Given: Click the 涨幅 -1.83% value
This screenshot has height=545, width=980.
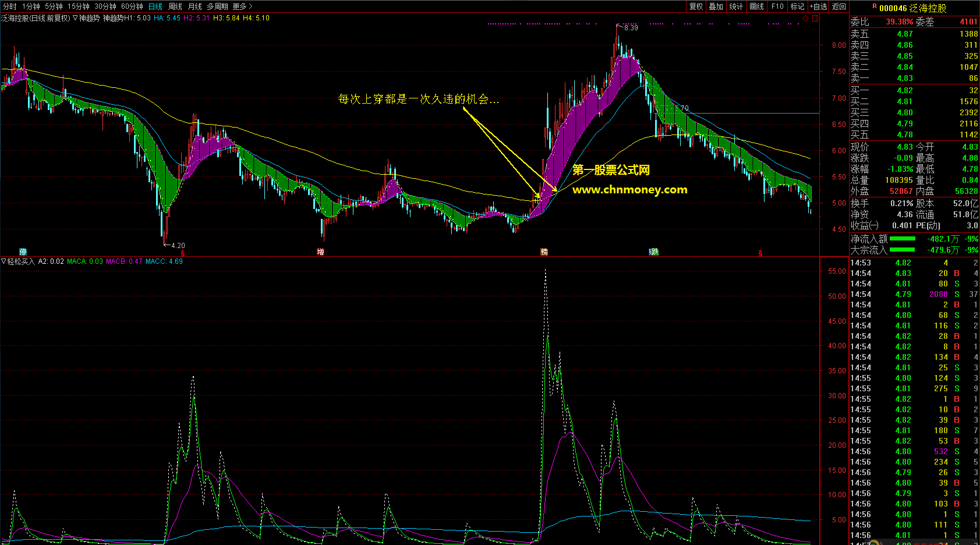Looking at the screenshot, I should tap(900, 169).
